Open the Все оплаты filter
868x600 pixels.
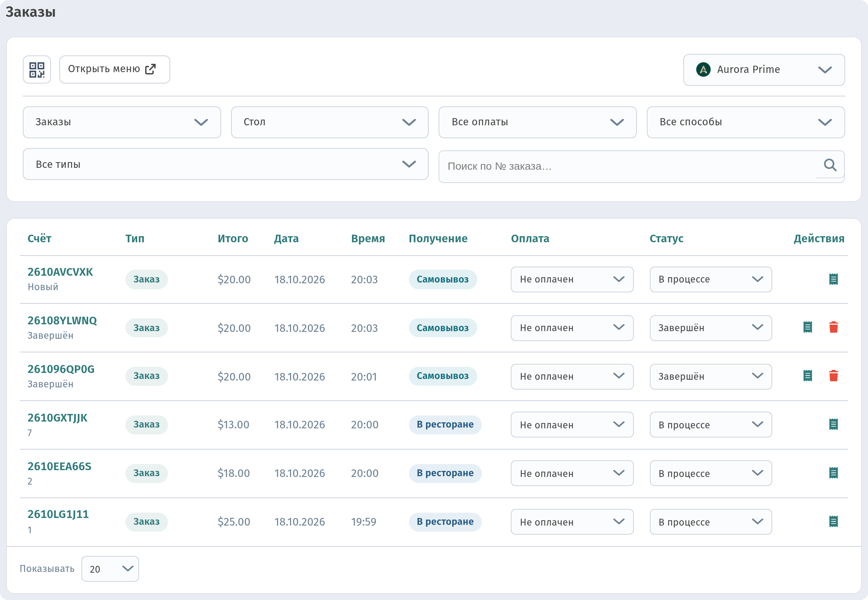(x=537, y=122)
